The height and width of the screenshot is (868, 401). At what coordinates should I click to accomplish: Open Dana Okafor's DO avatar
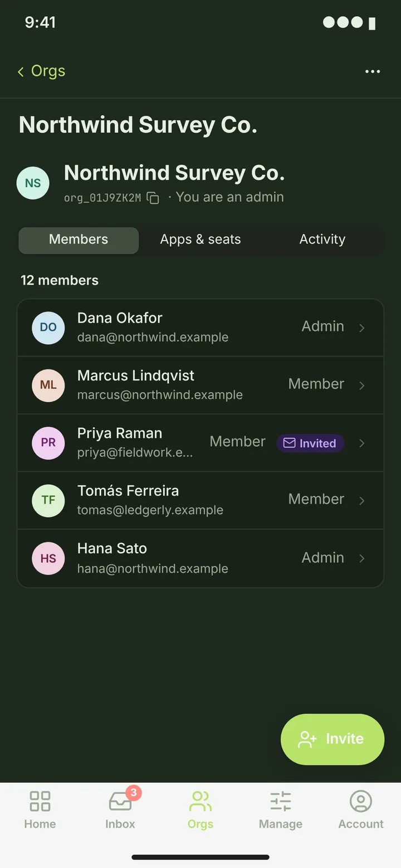pos(48,328)
